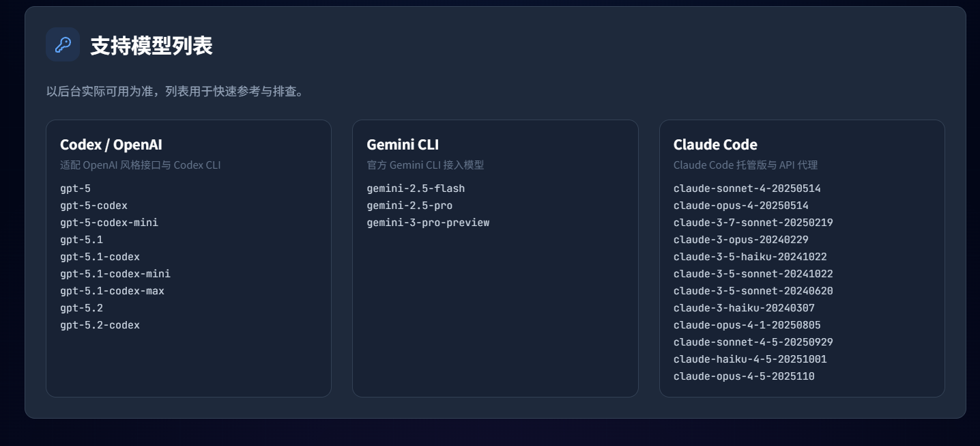This screenshot has width=980, height=446.
Task: Click claude-sonnet-4-20250514 in the list
Action: tap(747, 189)
